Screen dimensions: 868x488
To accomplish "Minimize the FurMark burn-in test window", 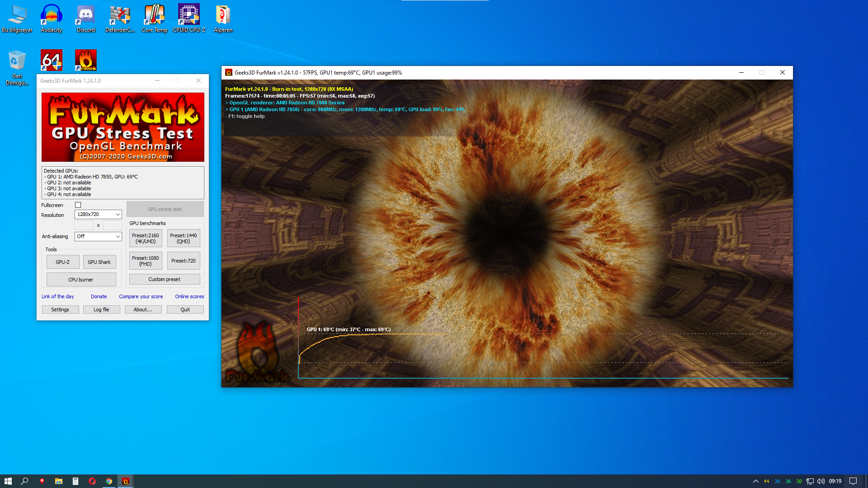I will [x=741, y=72].
